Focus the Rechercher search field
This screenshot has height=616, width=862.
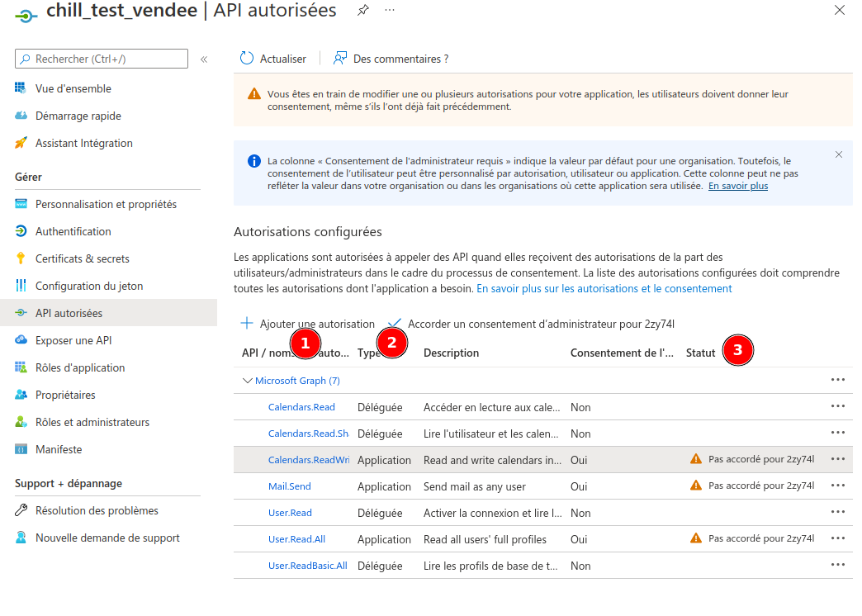tap(107, 59)
